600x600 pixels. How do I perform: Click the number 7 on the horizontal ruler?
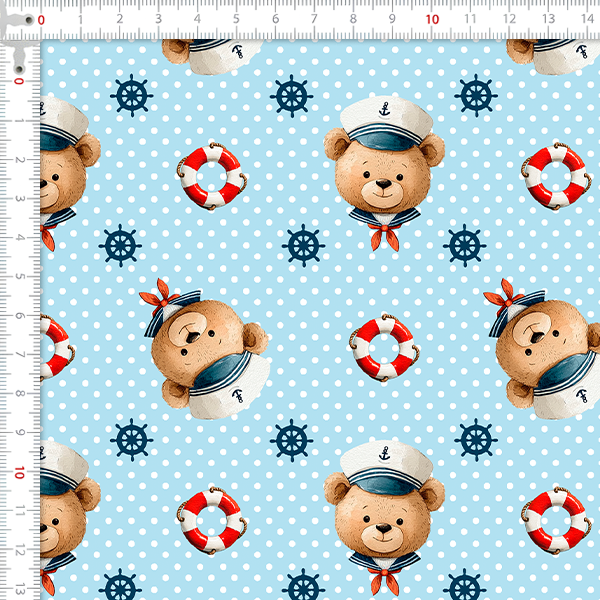(314, 19)
